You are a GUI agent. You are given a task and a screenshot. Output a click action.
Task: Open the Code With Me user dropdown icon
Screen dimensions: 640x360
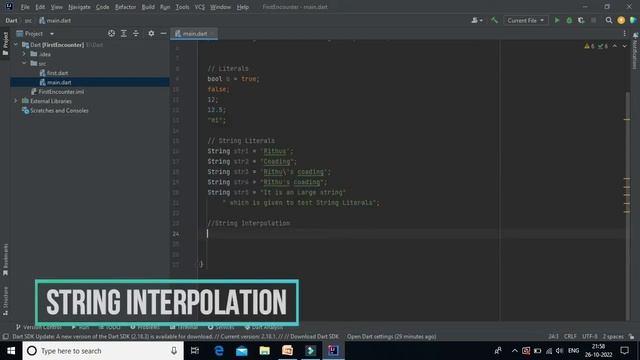tap(477, 20)
